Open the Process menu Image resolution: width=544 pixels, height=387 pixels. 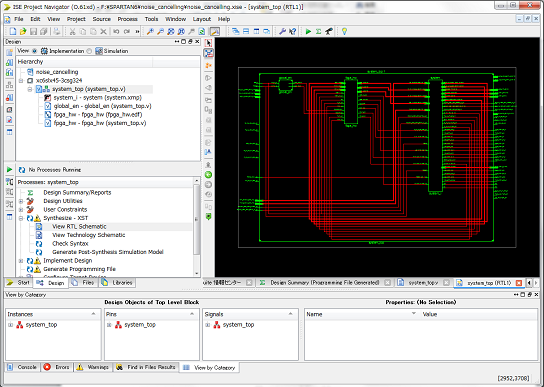click(x=127, y=19)
